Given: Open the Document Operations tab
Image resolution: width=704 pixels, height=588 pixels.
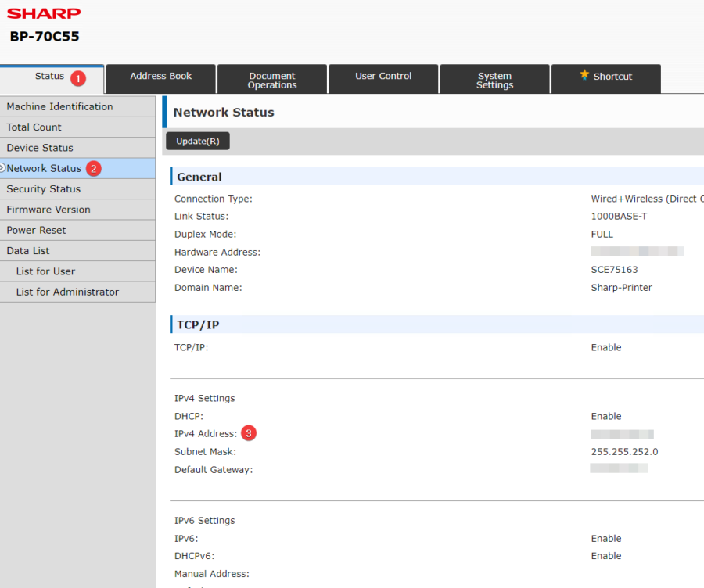Looking at the screenshot, I should tap(272, 81).
